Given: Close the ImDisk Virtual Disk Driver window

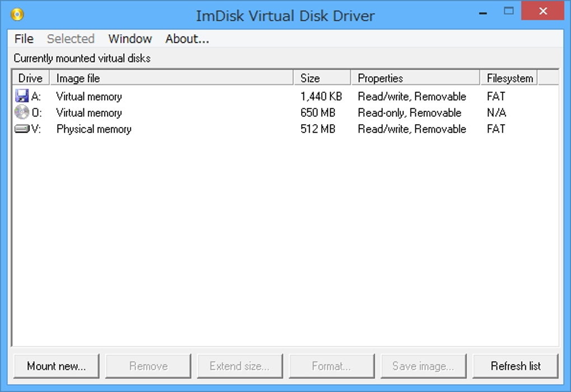Looking at the screenshot, I should coord(542,11).
